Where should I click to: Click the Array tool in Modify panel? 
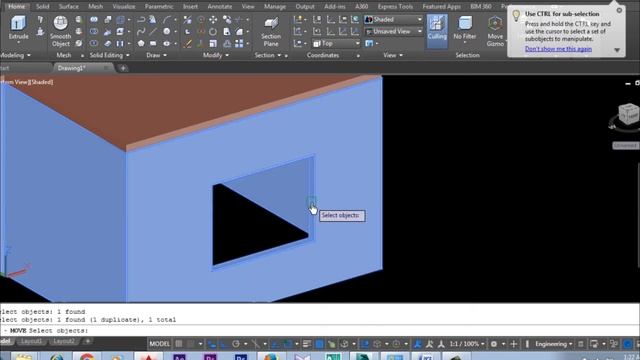[239, 43]
